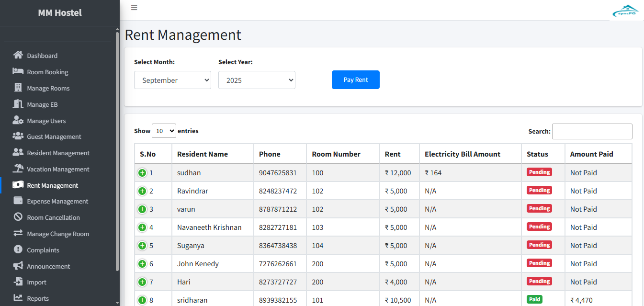Screen dimensions: 644x306
Task: Click the Manage Users gear icon
Action: 18,120
